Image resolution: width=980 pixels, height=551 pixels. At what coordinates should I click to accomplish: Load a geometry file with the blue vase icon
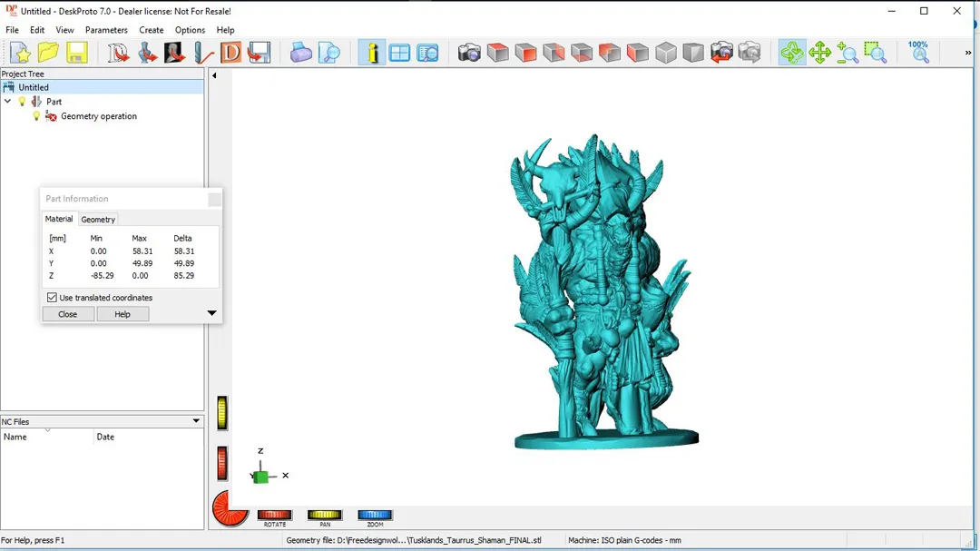point(147,54)
